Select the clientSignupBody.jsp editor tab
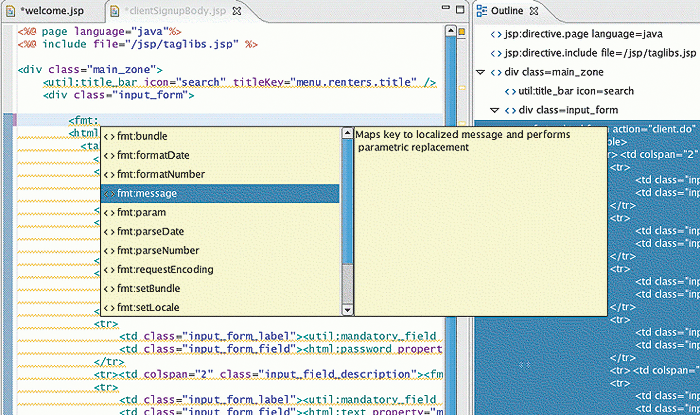 tap(177, 11)
